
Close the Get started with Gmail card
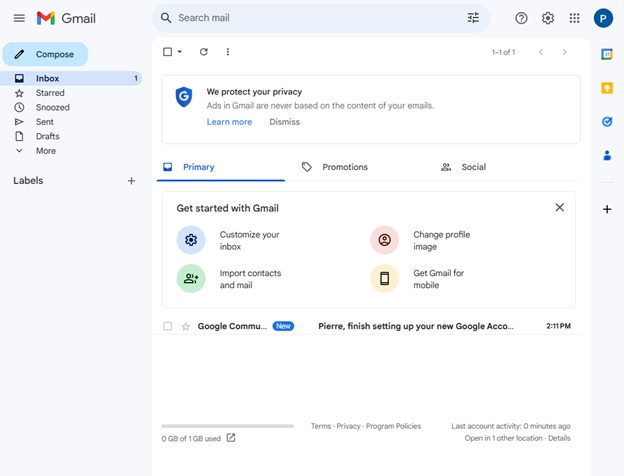click(560, 207)
